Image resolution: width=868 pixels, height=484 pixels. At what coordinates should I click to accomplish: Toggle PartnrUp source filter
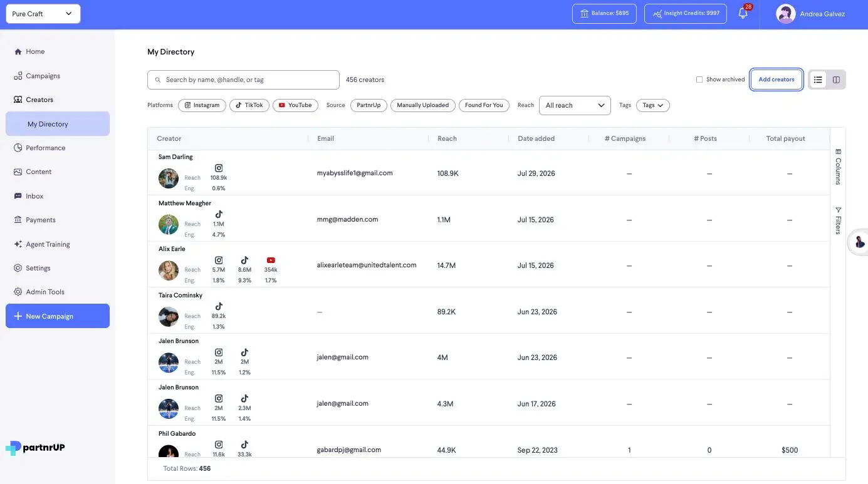369,105
